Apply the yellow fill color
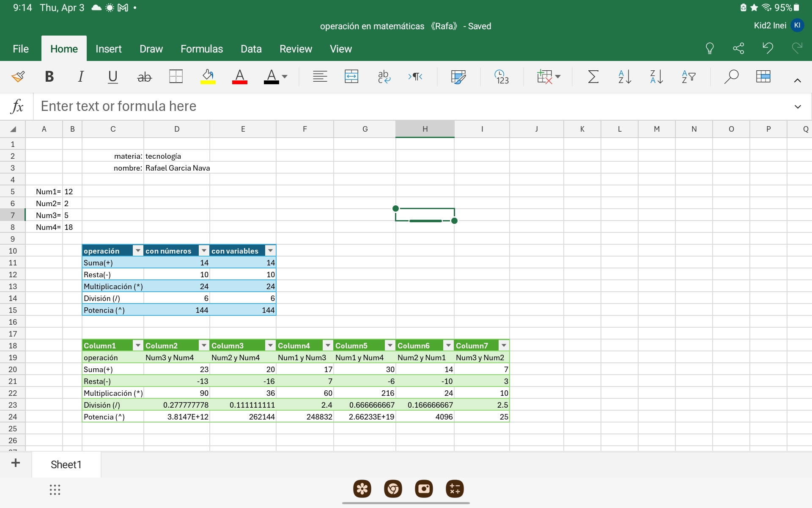The image size is (812, 508). [x=208, y=77]
